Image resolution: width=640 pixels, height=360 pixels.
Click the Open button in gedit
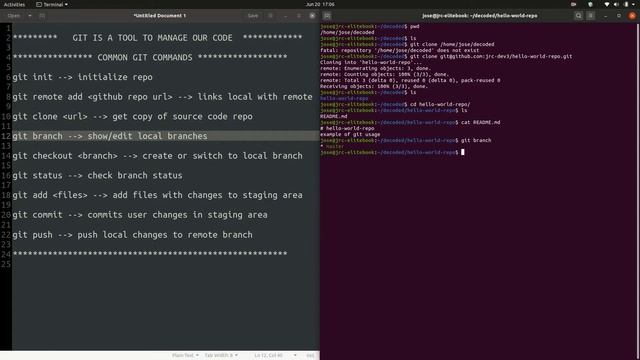tap(13, 16)
